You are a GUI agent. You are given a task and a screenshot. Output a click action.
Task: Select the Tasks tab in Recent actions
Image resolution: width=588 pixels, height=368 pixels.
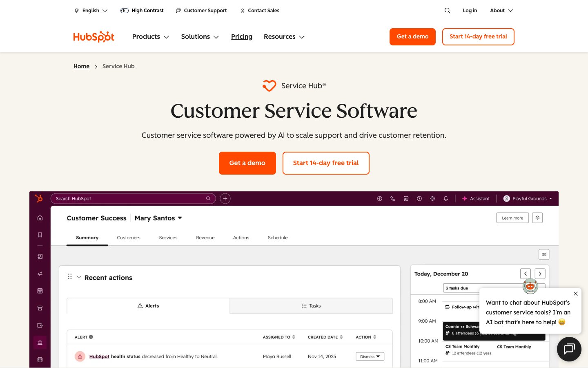coord(311,306)
